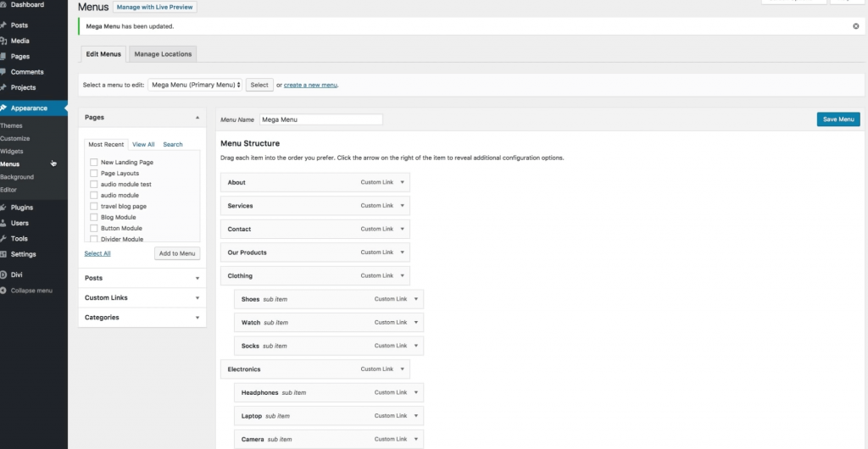The image size is (868, 449).
Task: Check the Button Module checkbox
Action: click(93, 229)
